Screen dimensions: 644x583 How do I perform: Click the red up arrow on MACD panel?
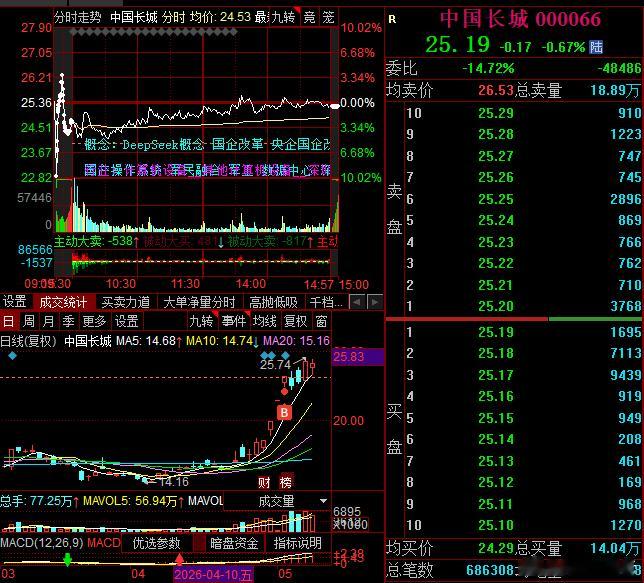(x=179, y=559)
